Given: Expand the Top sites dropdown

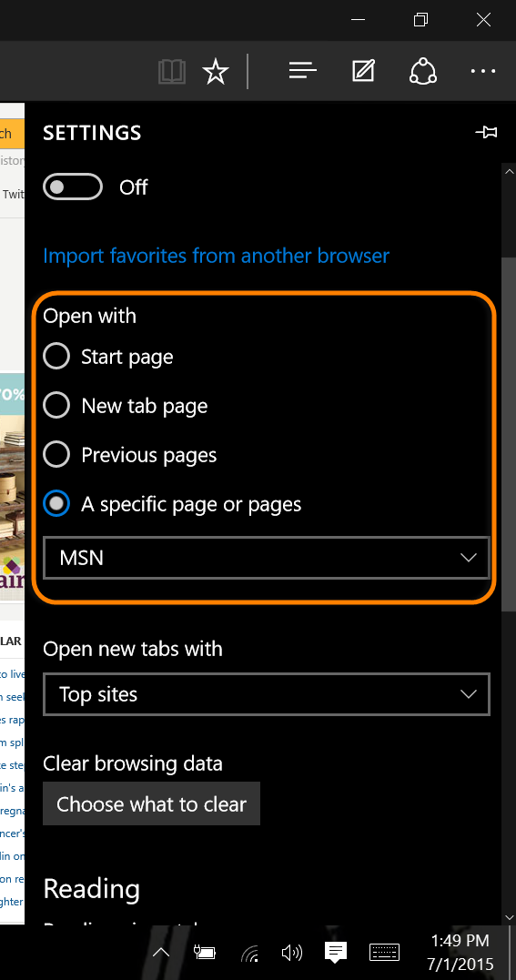Looking at the screenshot, I should point(267,694).
